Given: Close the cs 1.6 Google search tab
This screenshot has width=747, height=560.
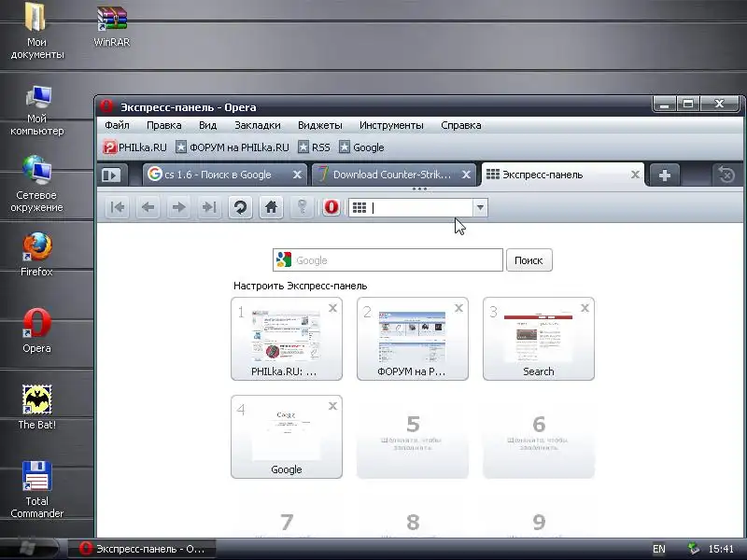Looking at the screenshot, I should click(297, 175).
